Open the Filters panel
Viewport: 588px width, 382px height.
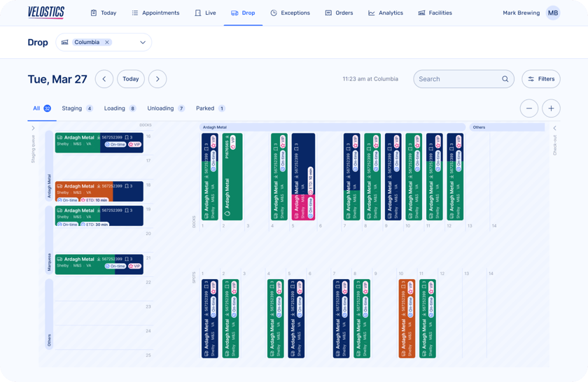(x=540, y=79)
